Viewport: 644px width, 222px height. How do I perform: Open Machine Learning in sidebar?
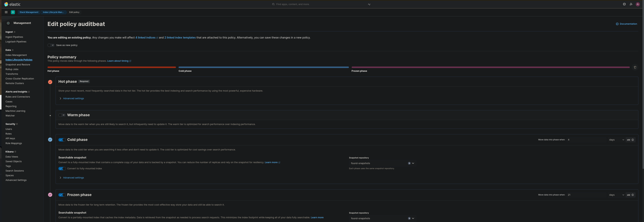pyautogui.click(x=16, y=111)
